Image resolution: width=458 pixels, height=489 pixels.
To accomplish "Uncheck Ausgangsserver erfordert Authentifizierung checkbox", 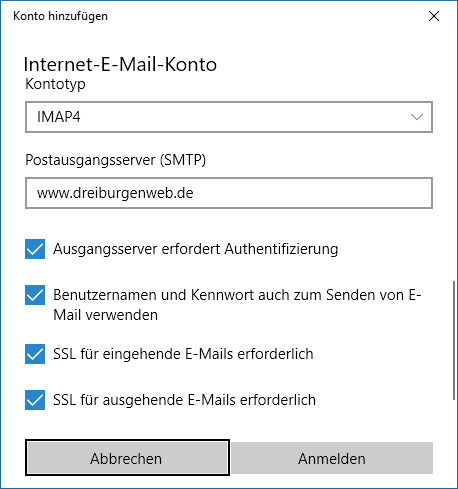I will click(x=35, y=249).
